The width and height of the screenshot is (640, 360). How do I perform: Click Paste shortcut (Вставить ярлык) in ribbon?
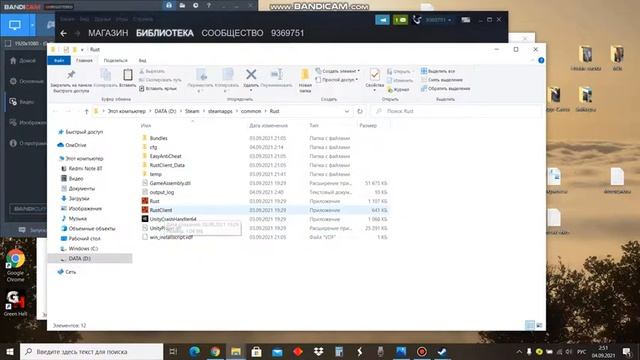(x=158, y=88)
